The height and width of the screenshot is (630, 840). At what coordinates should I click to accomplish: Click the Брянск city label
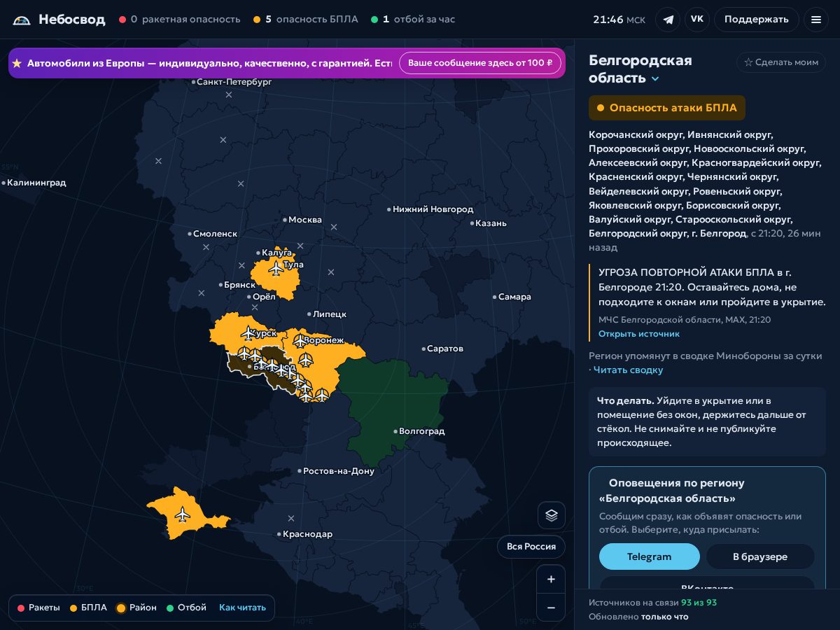click(239, 285)
